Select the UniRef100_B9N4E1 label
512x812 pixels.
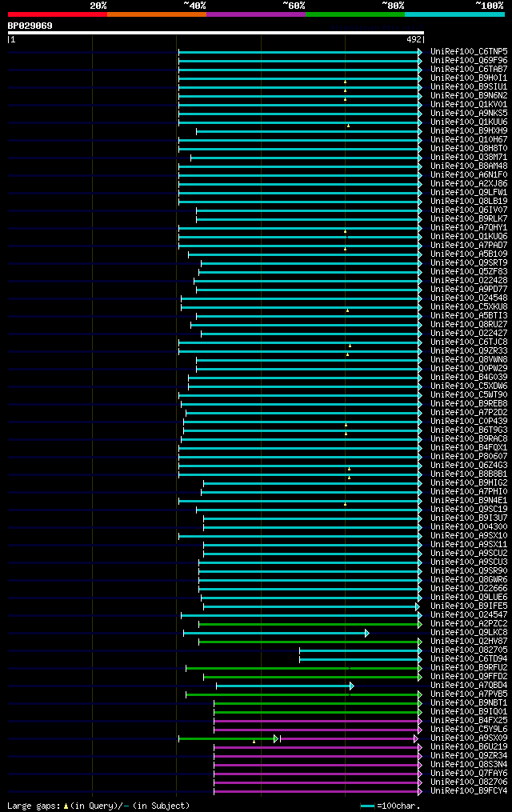[469, 501]
